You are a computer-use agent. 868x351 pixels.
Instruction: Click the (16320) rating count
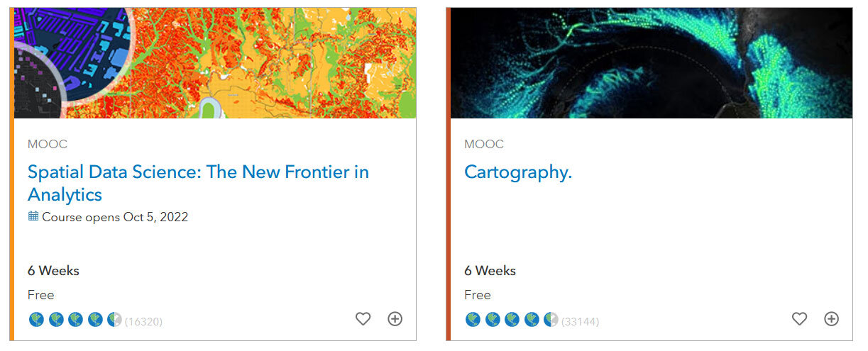point(143,322)
